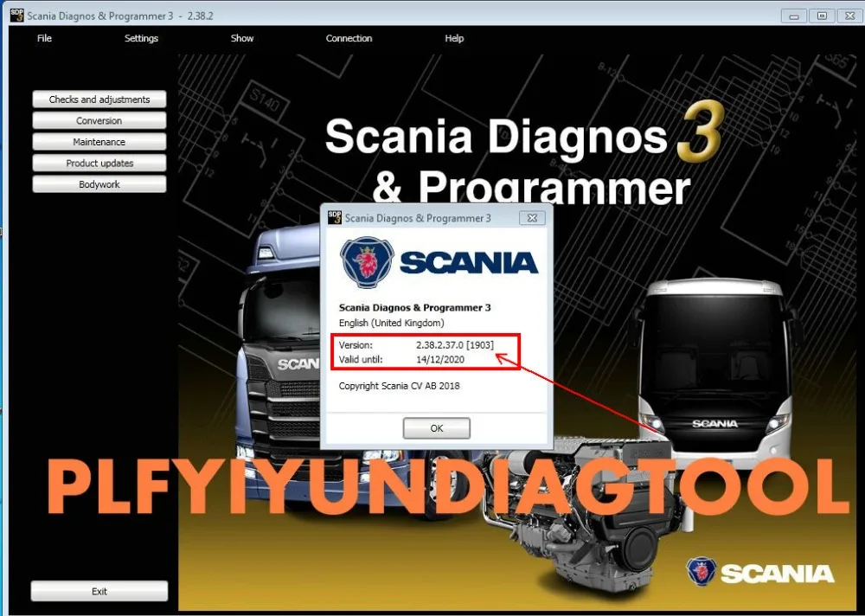Click the SDP3 icon in About dialog title

(x=335, y=217)
